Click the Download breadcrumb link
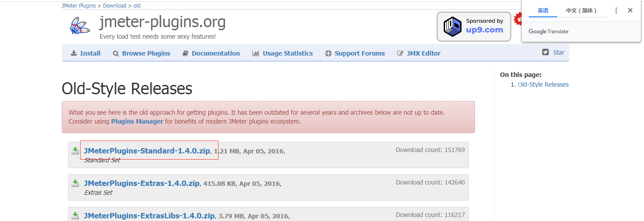The image size is (644, 221). pyautogui.click(x=114, y=6)
